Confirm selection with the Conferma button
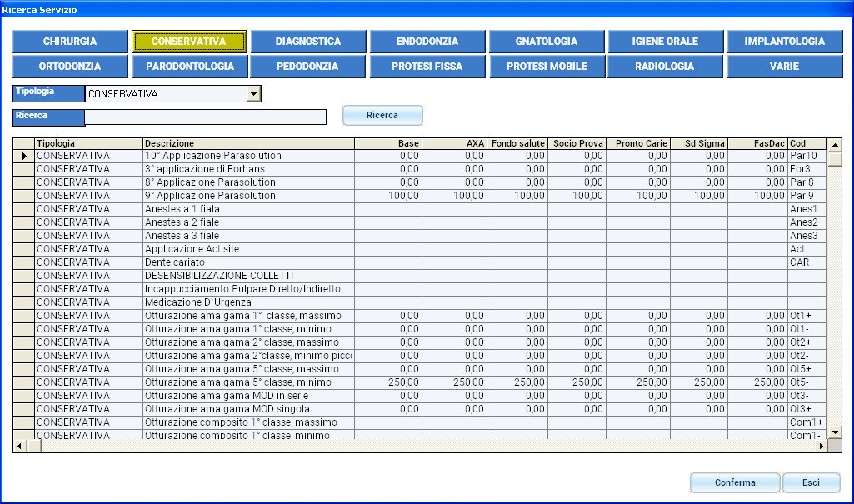The image size is (854, 504). point(735,482)
